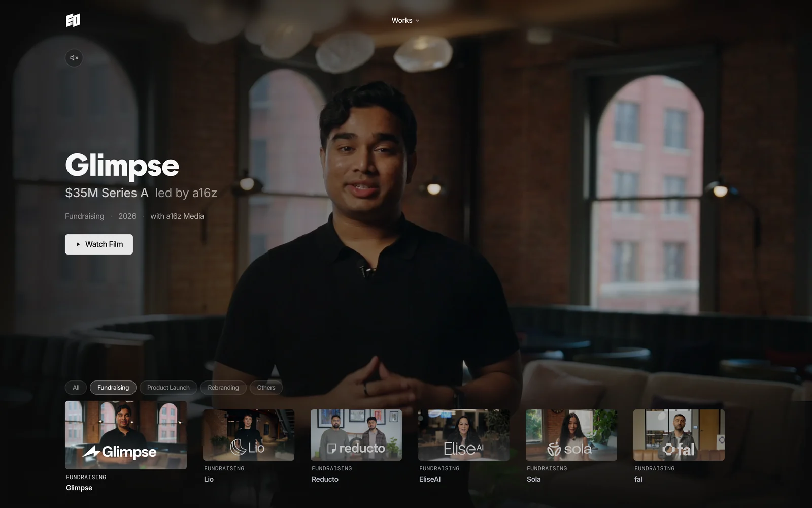Viewport: 812px width, 508px height.
Task: Select the Product Launch filter
Action: tap(168, 388)
